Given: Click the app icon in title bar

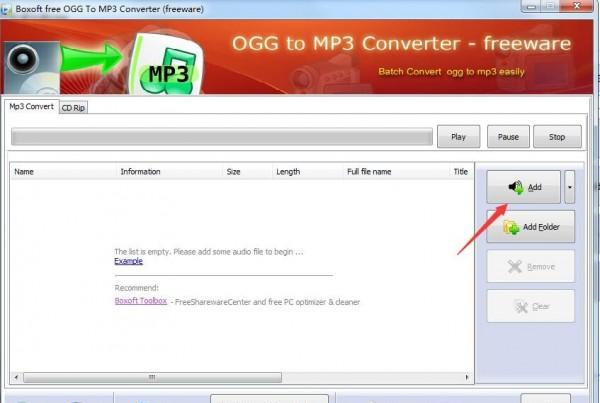Looking at the screenshot, I should point(5,10).
